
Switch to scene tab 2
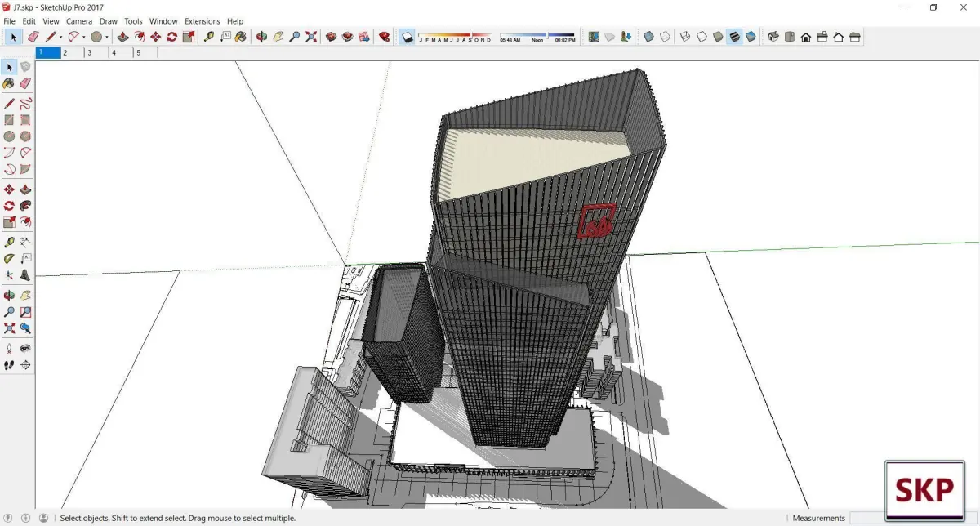[x=73, y=52]
